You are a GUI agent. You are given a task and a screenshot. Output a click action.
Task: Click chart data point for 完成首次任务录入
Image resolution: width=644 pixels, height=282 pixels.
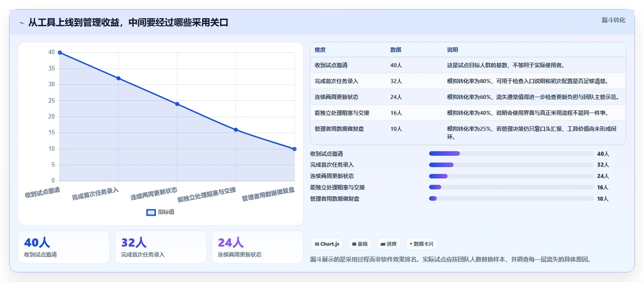[x=118, y=78]
